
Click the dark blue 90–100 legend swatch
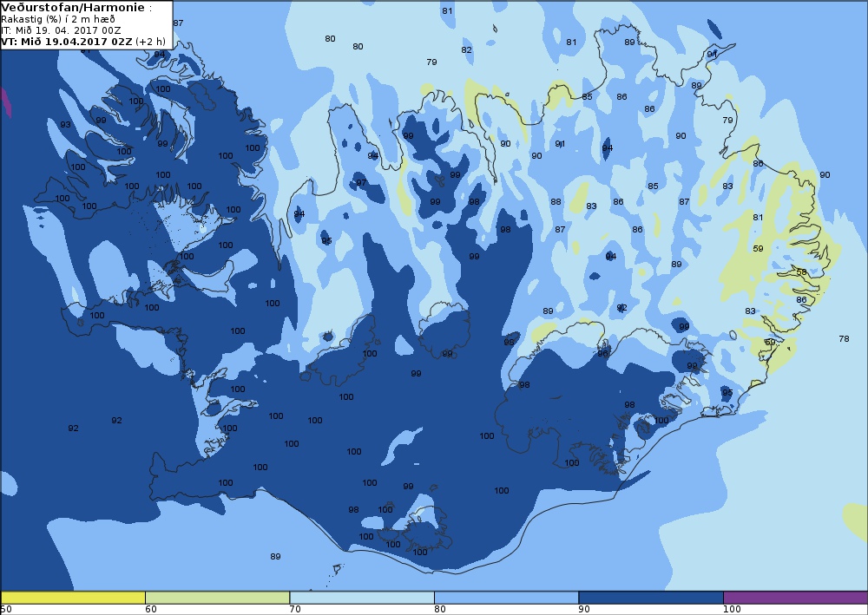[x=651, y=598]
